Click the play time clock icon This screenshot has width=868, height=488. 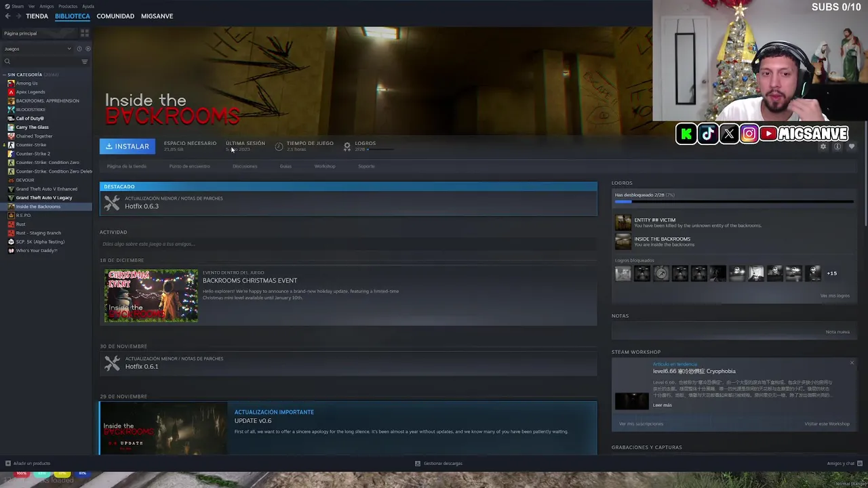279,146
